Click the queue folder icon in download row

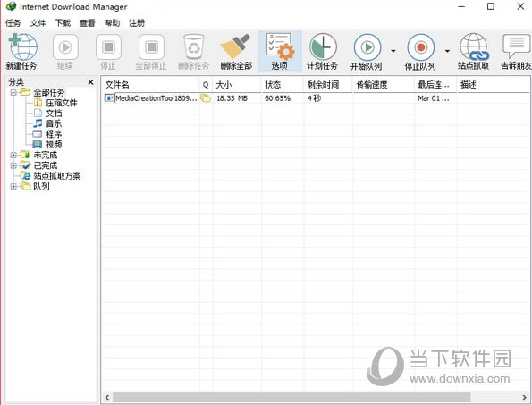point(206,98)
